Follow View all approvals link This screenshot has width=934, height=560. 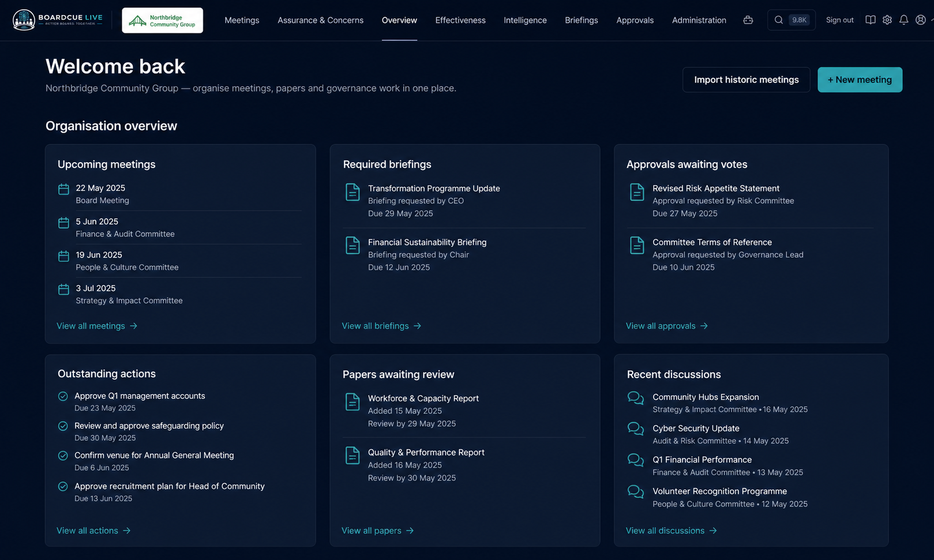666,326
